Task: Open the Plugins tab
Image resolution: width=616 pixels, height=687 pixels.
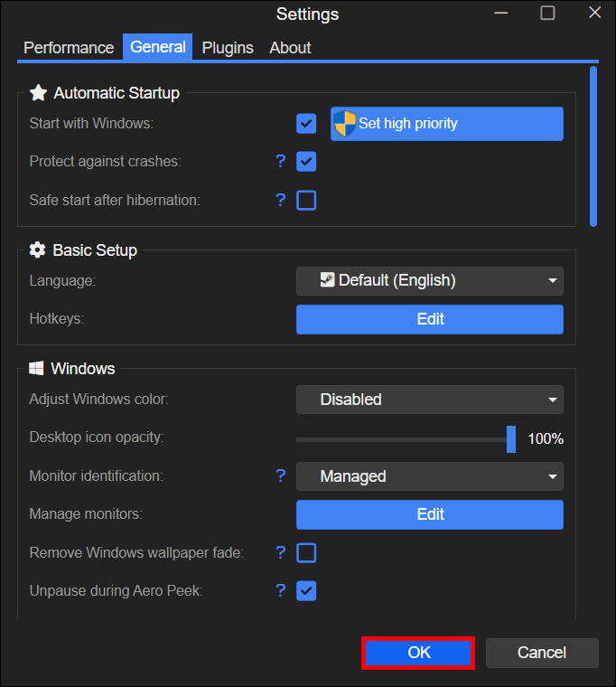Action: [x=228, y=48]
